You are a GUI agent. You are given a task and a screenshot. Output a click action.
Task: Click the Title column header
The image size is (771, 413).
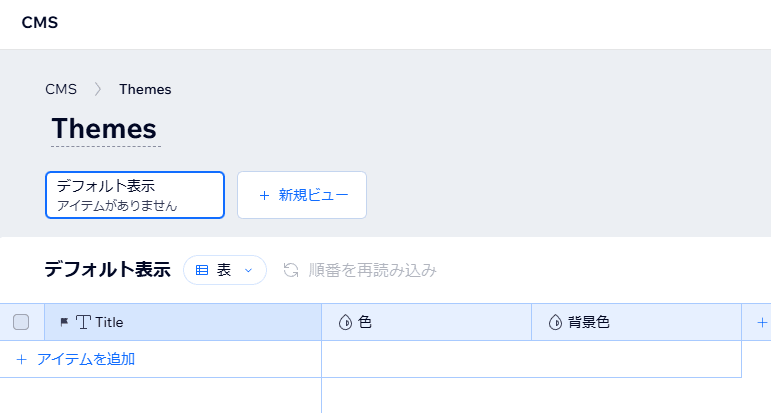(183, 322)
